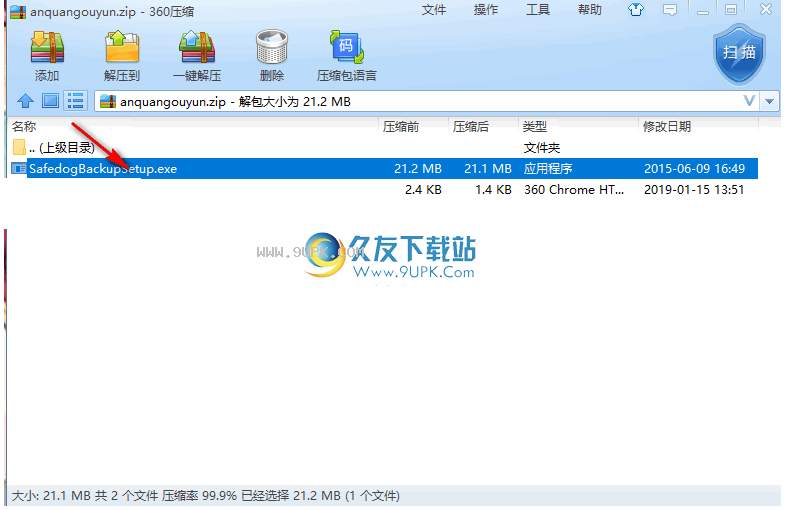Click the 360 Chrome HT... type cell
This screenshot has width=786, height=510.
pos(574,190)
